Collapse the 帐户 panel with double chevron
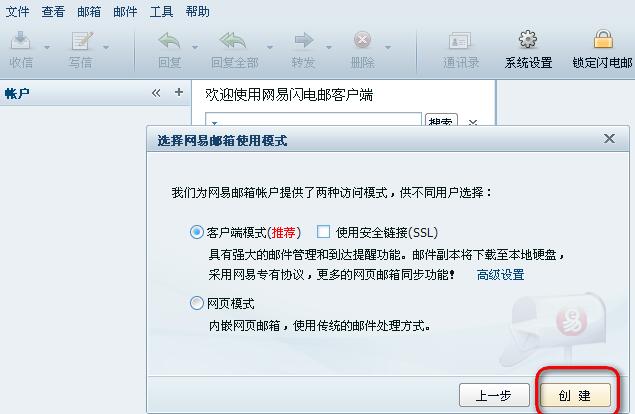The height and width of the screenshot is (414, 635). [156, 93]
